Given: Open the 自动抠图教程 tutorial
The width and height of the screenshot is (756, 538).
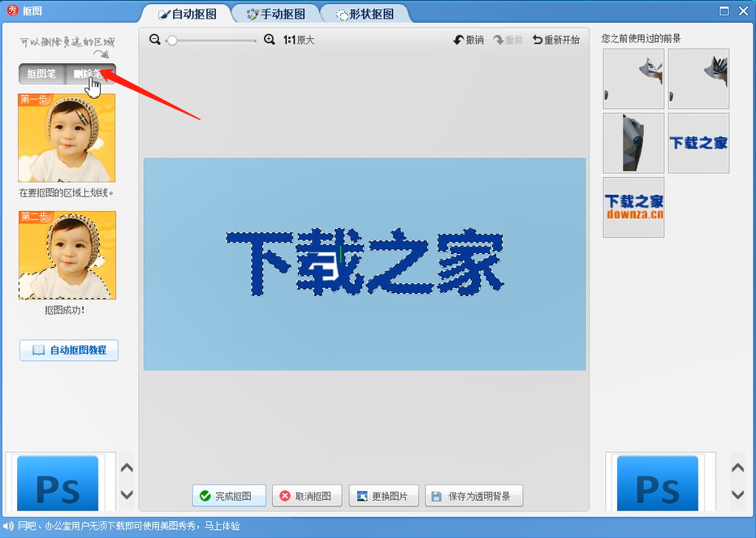Looking at the screenshot, I should coord(68,351).
